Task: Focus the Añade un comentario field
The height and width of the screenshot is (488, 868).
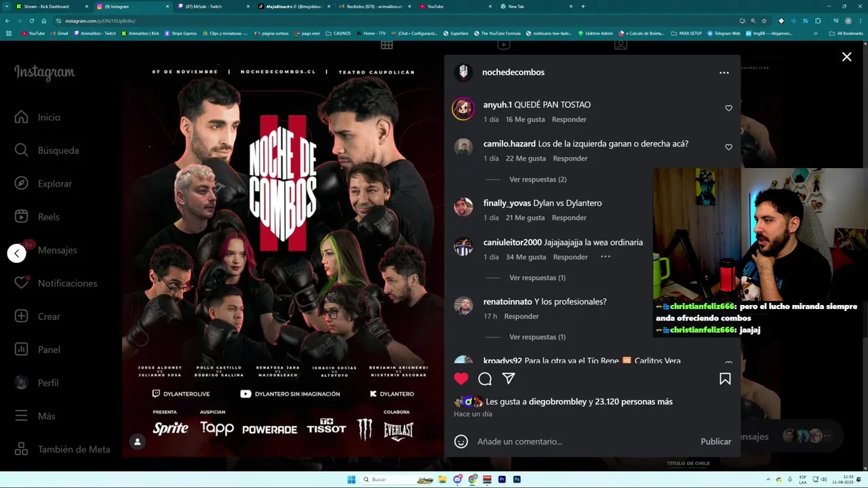Action: [x=585, y=442]
